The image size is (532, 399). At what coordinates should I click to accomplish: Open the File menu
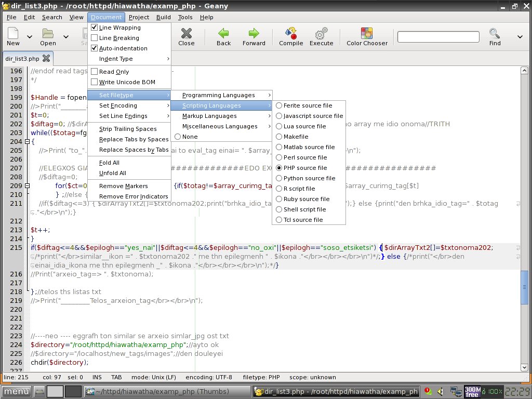point(11,17)
